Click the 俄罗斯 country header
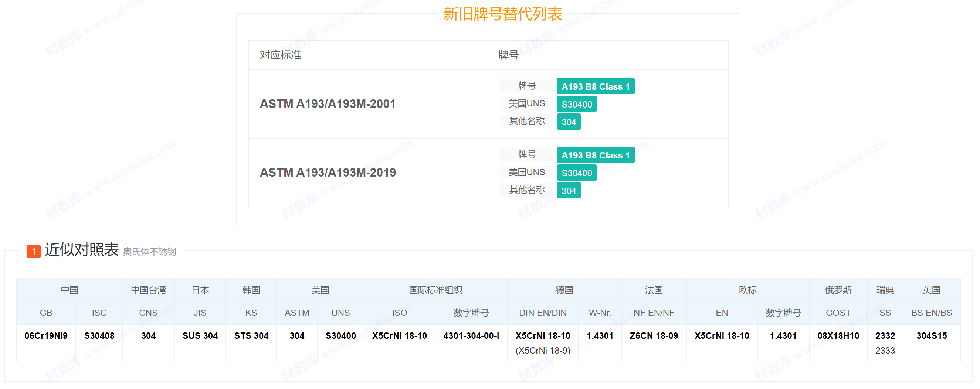 pos(838,290)
